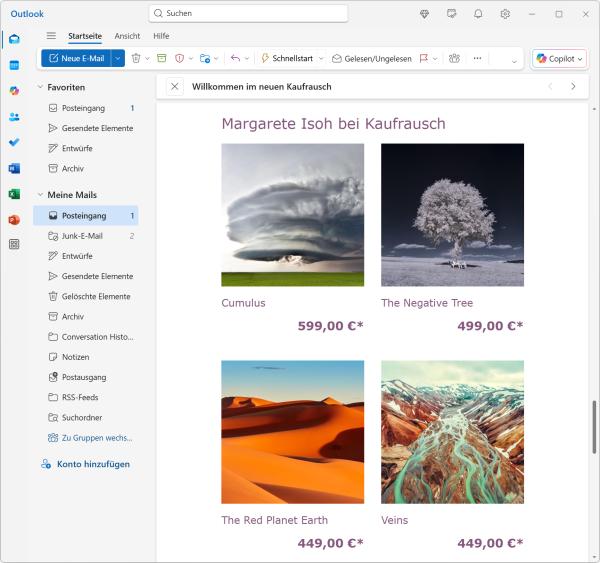Expand the Reply options dropdown
The height and width of the screenshot is (563, 600).
tap(247, 59)
